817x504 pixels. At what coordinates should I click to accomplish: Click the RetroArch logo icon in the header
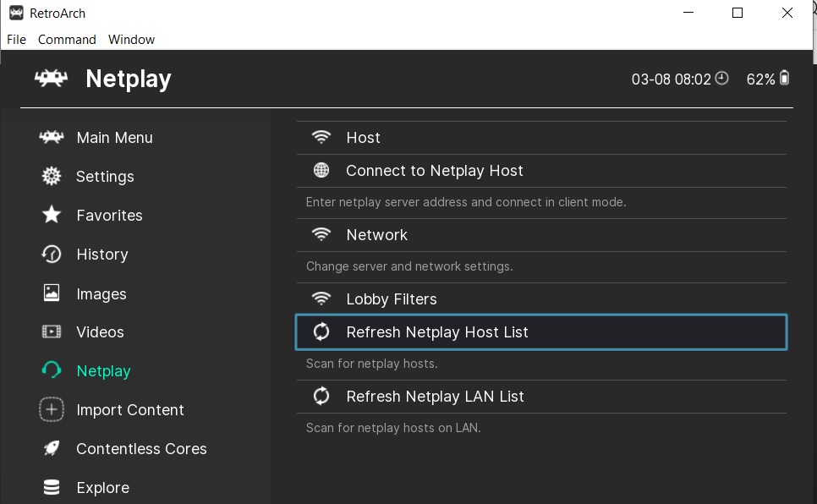pyautogui.click(x=49, y=78)
